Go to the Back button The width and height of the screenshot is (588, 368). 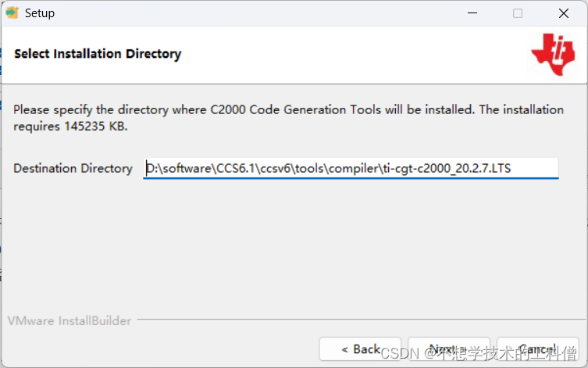point(361,349)
